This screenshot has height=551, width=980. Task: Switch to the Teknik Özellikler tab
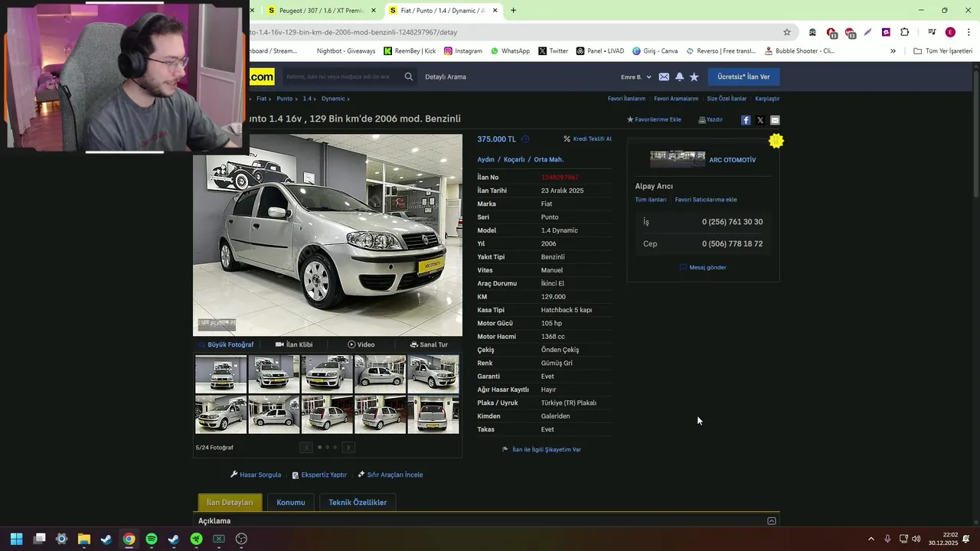(x=358, y=503)
